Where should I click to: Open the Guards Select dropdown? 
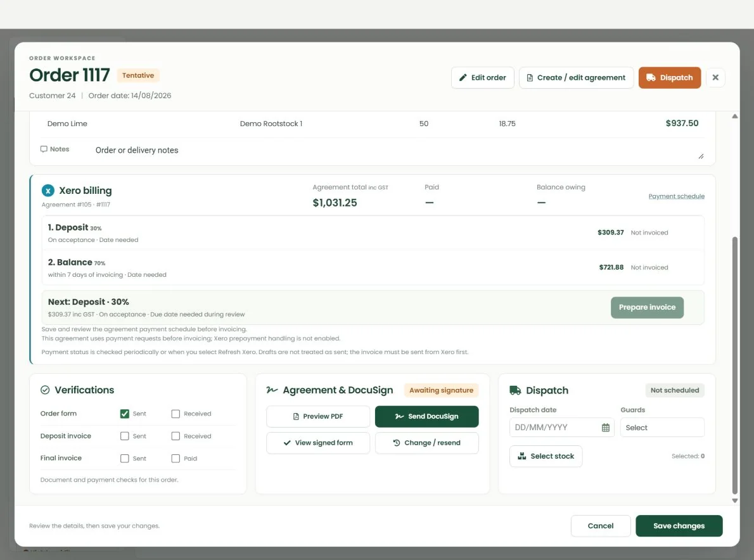662,428
